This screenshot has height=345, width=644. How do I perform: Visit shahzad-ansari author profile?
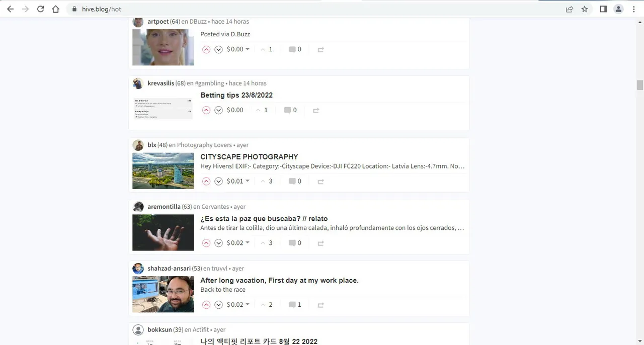pos(169,269)
